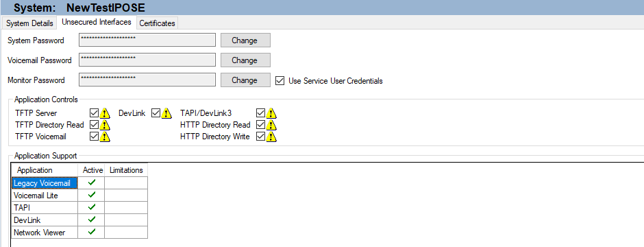Click the Monitor Password field
644x247 pixels.
point(147,80)
